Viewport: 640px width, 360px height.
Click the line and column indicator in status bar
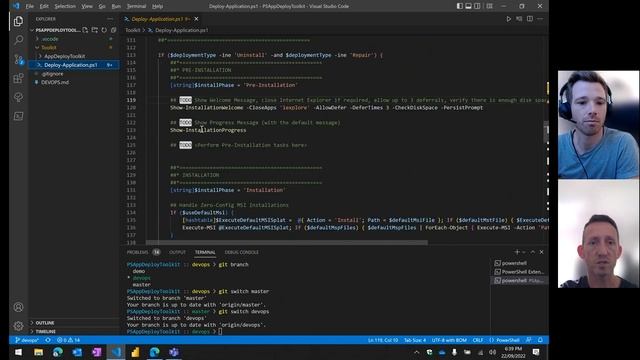[383, 340]
